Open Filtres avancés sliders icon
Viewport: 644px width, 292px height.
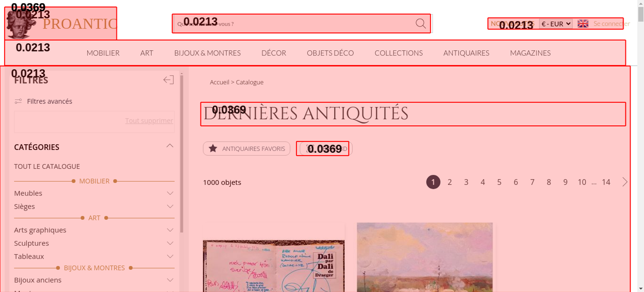point(18,101)
